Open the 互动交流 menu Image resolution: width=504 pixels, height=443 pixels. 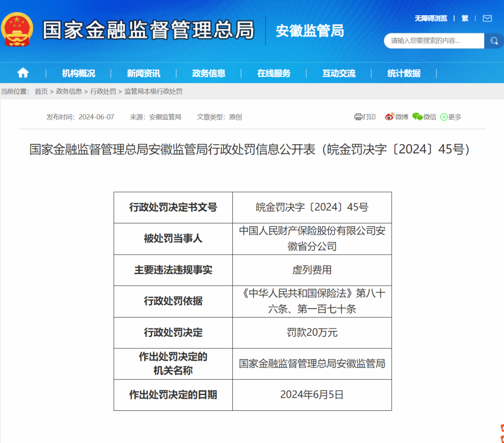click(339, 74)
